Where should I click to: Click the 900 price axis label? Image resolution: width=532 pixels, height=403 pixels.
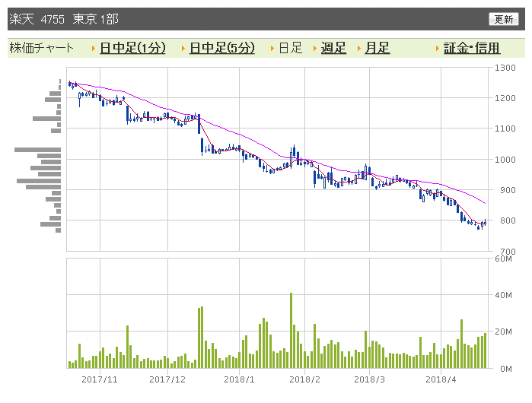(x=508, y=190)
